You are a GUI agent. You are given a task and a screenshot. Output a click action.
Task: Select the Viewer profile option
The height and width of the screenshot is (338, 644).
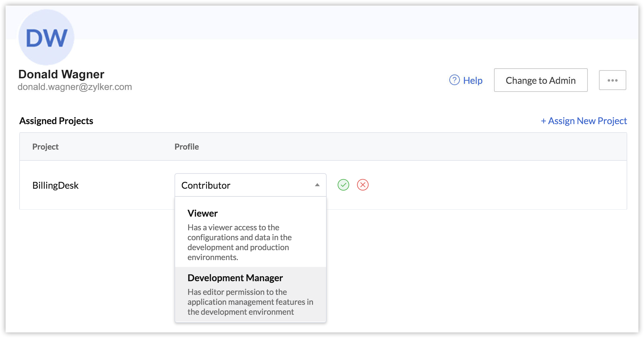point(202,213)
